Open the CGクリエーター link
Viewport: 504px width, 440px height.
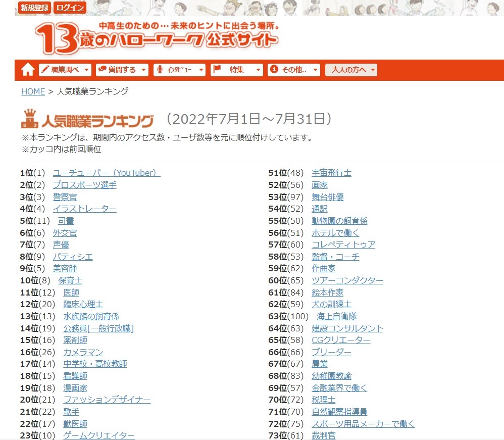point(341,340)
